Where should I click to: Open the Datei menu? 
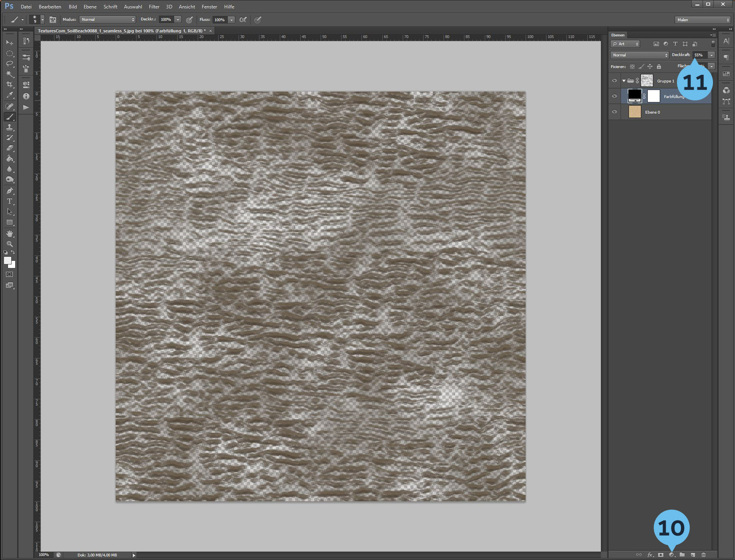[26, 7]
